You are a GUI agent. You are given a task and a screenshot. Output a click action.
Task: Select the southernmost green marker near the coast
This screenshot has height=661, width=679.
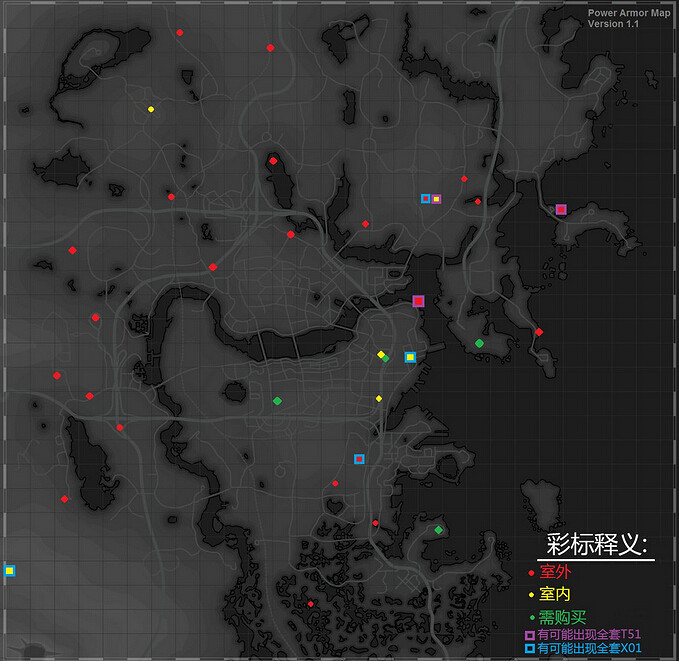(438, 530)
